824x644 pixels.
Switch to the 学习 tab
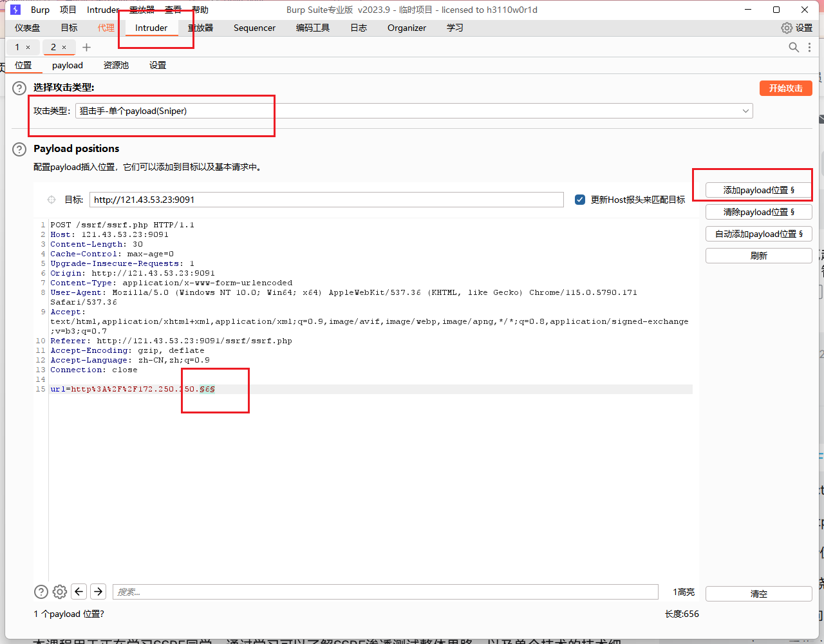tap(455, 28)
